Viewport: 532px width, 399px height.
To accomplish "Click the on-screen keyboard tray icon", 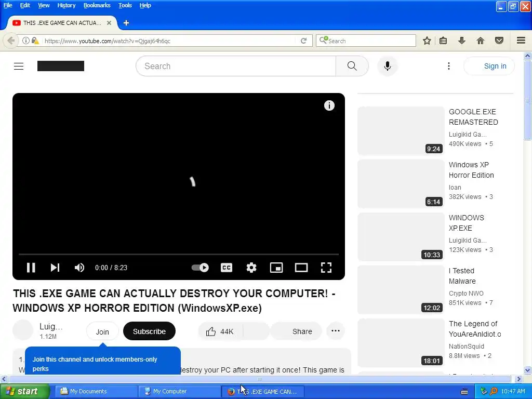I will pyautogui.click(x=464, y=392).
